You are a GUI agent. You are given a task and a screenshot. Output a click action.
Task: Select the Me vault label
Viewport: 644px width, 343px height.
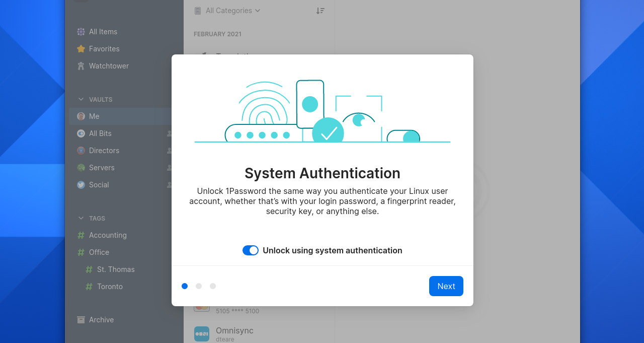coord(94,116)
